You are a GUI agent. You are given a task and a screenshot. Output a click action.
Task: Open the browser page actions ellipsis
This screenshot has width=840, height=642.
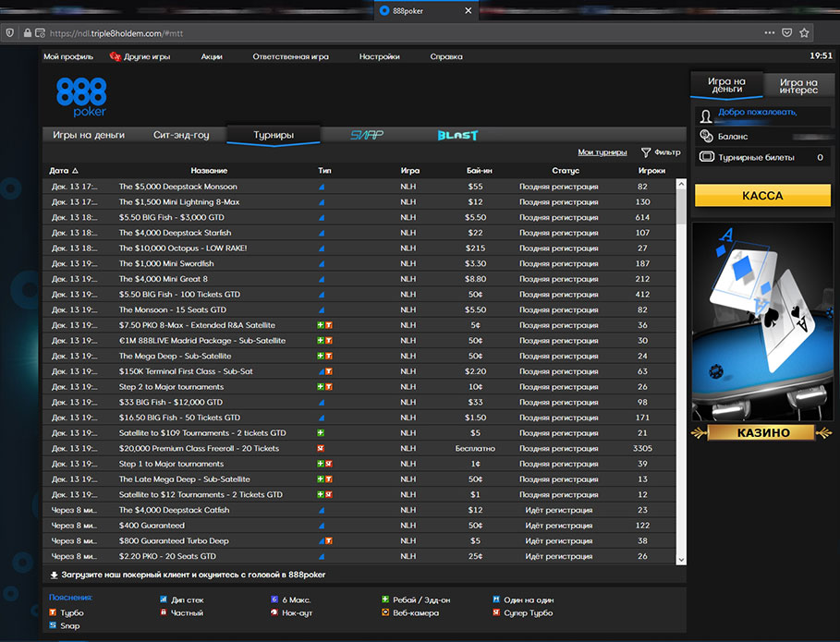click(770, 32)
